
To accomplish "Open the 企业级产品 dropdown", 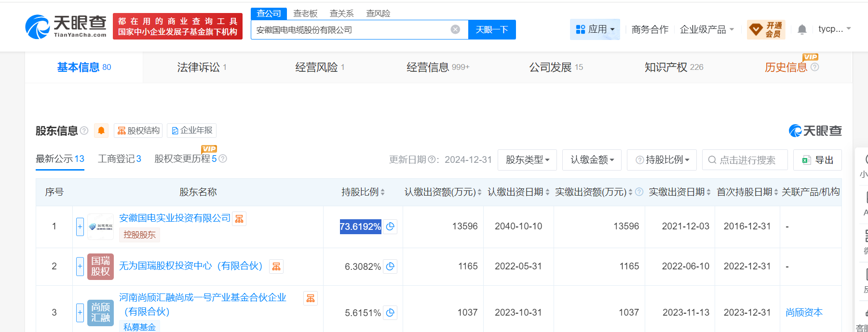I will click(707, 29).
